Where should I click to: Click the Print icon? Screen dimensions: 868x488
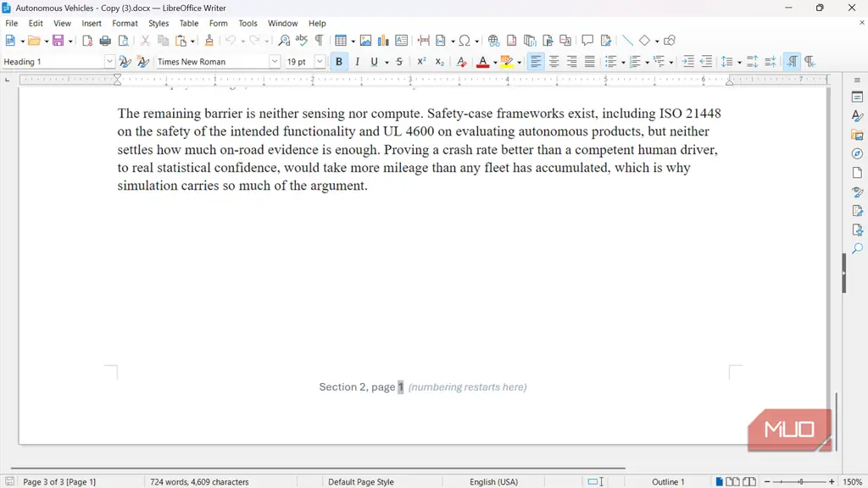click(105, 41)
